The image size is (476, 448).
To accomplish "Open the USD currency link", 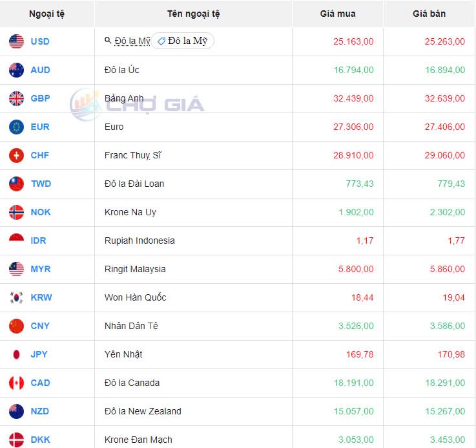I will (40, 41).
